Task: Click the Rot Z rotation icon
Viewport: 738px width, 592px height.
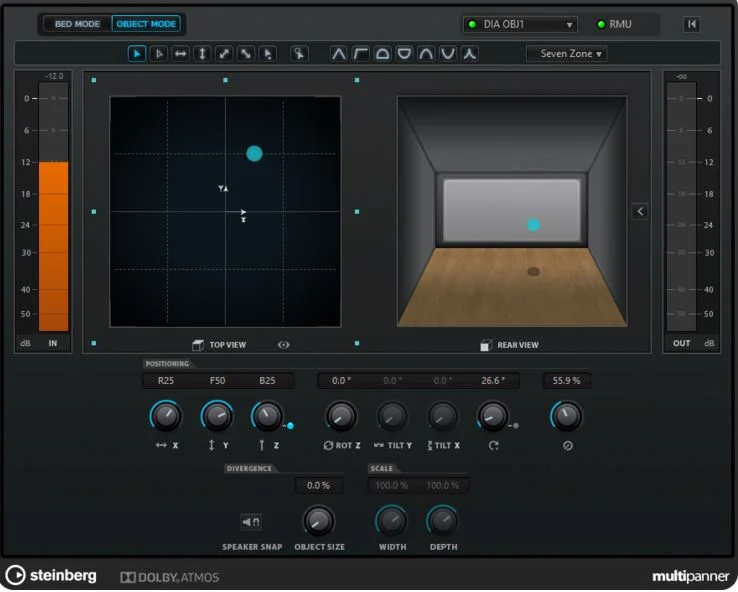Action: pyautogui.click(x=328, y=445)
